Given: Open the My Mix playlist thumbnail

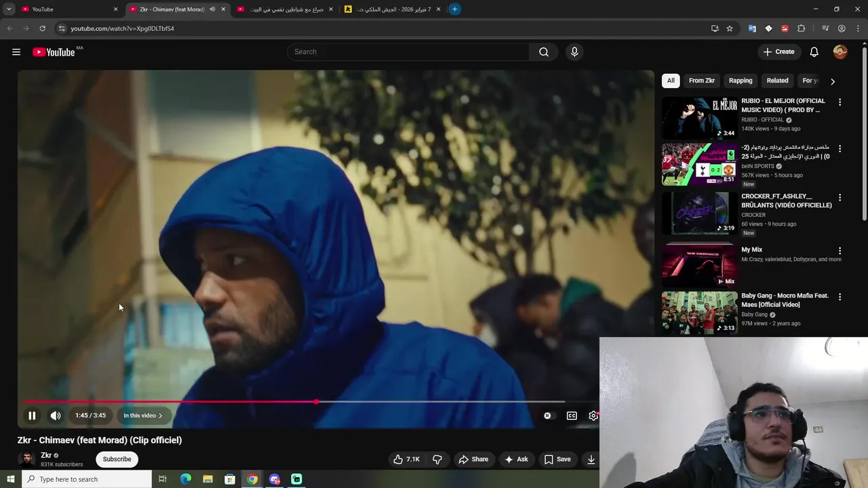Looking at the screenshot, I should tap(699, 266).
